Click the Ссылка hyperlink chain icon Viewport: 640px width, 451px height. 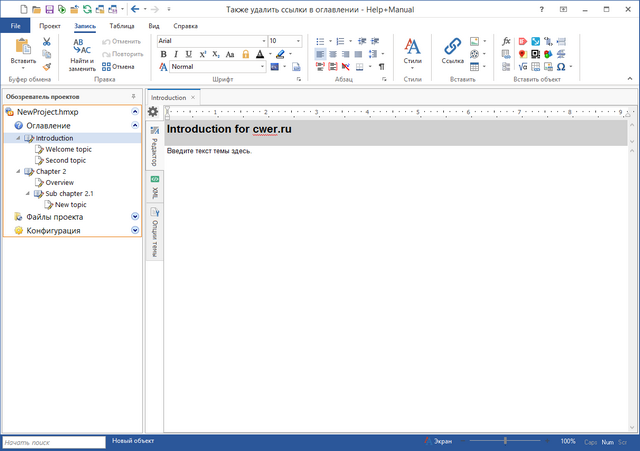pos(453,46)
